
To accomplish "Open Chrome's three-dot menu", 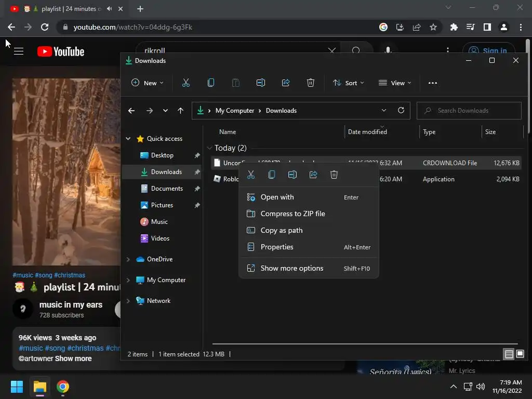I will pos(521,27).
